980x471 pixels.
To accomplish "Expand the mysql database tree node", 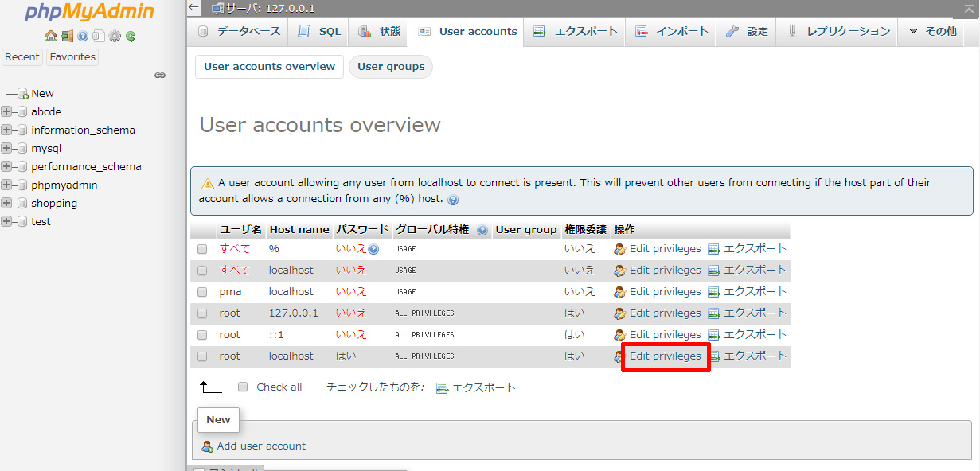I will coord(7,149).
